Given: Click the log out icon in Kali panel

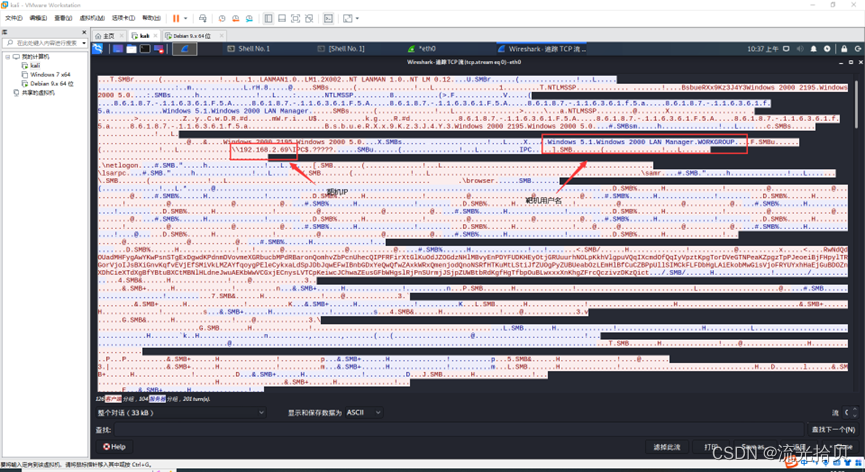Looking at the screenshot, I should point(857,49).
